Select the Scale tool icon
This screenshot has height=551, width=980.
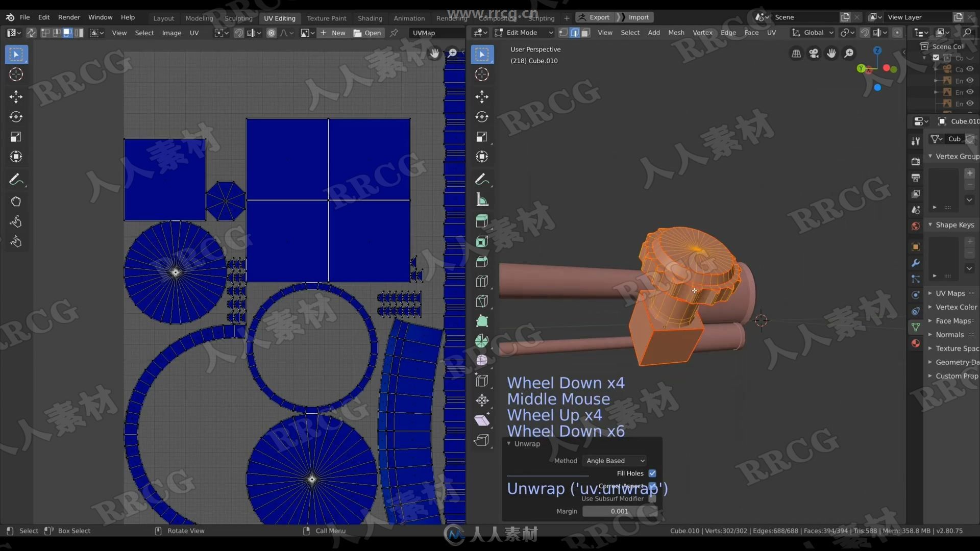16,137
